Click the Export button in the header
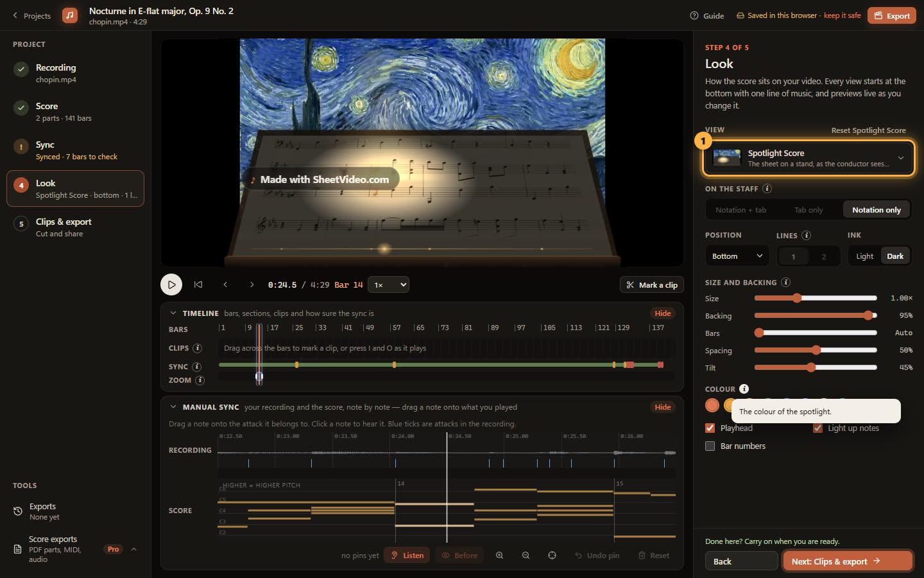This screenshot has height=578, width=924. [x=891, y=15]
